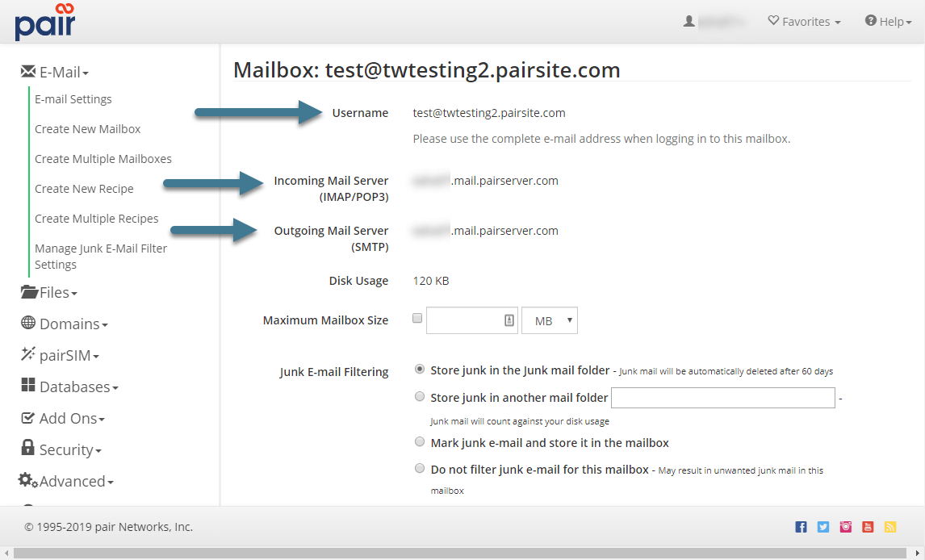
Task: Enable the Maximum Mailbox Size checkbox
Action: point(417,317)
